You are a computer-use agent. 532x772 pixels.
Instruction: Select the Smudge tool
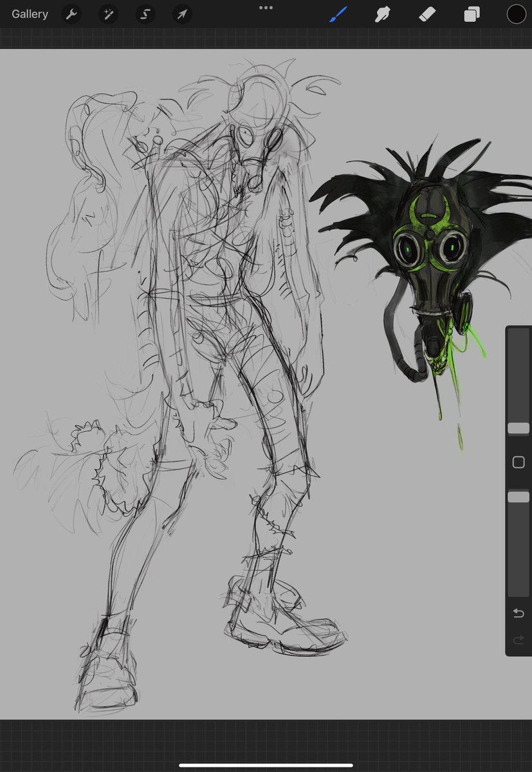[383, 14]
